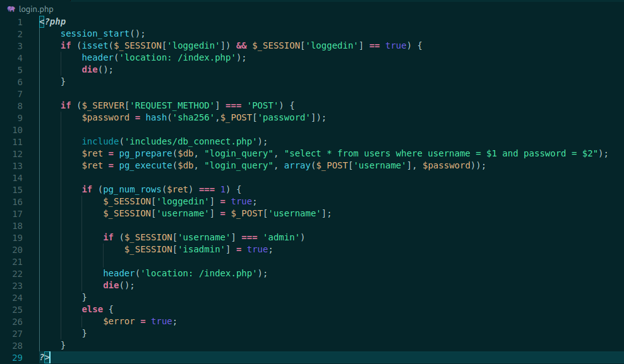Click 'includes/db_connect.php' string
This screenshot has width=624, height=364.
coord(191,141)
